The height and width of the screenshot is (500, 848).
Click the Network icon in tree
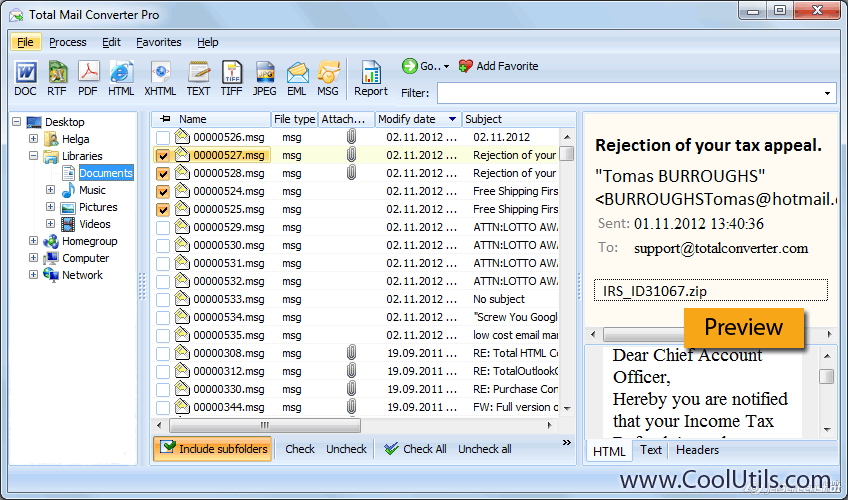click(51, 275)
